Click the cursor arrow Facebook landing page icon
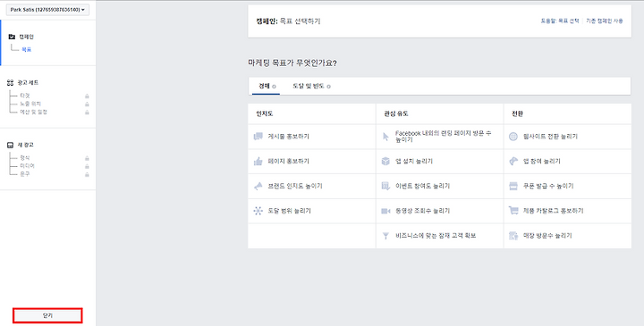This screenshot has height=326, width=644. click(386, 137)
